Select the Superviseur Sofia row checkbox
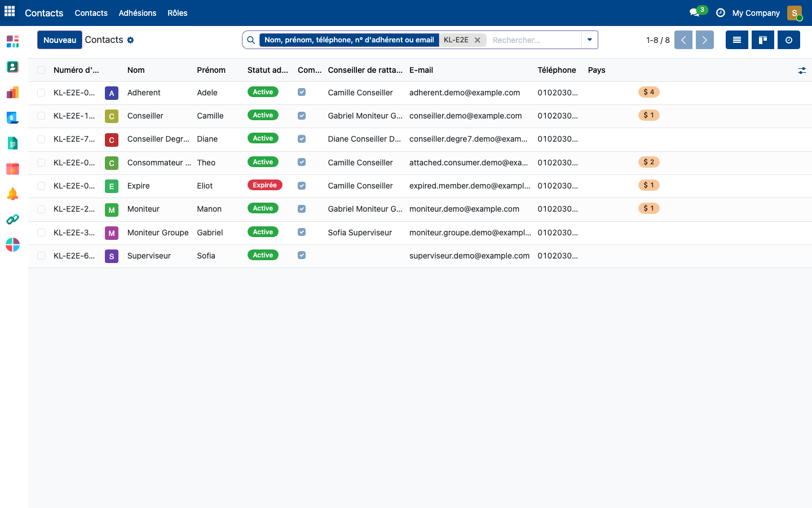 [x=41, y=256]
